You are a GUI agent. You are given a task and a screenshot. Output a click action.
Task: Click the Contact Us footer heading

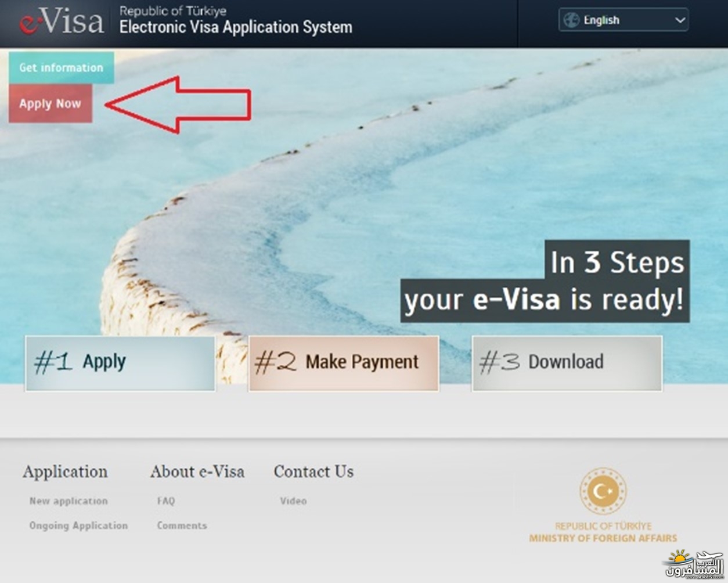pyautogui.click(x=313, y=472)
